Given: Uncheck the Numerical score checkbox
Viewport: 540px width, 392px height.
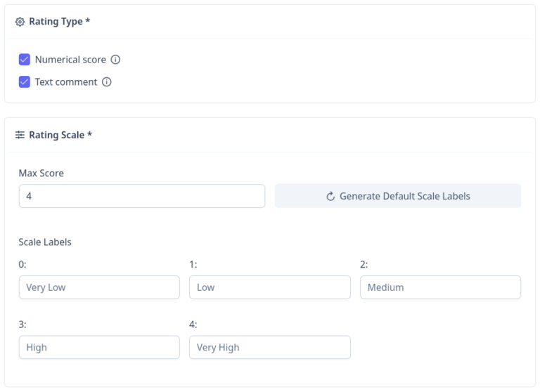Looking at the screenshot, I should pos(25,60).
